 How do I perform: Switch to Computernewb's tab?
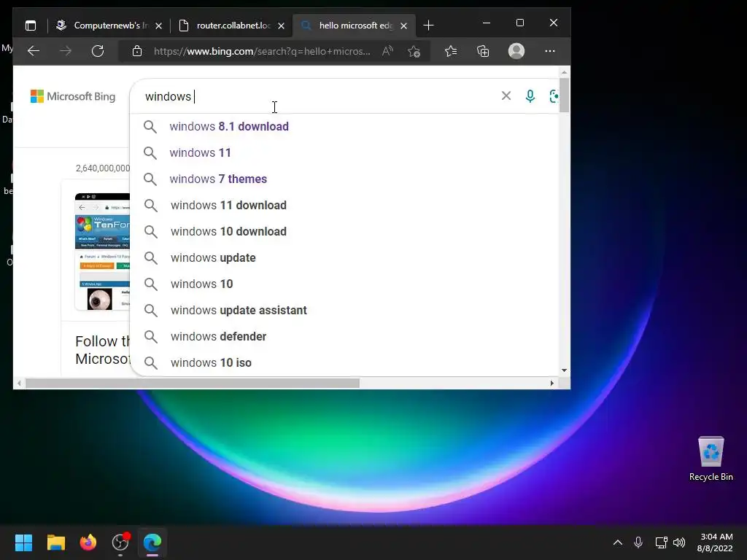click(109, 26)
